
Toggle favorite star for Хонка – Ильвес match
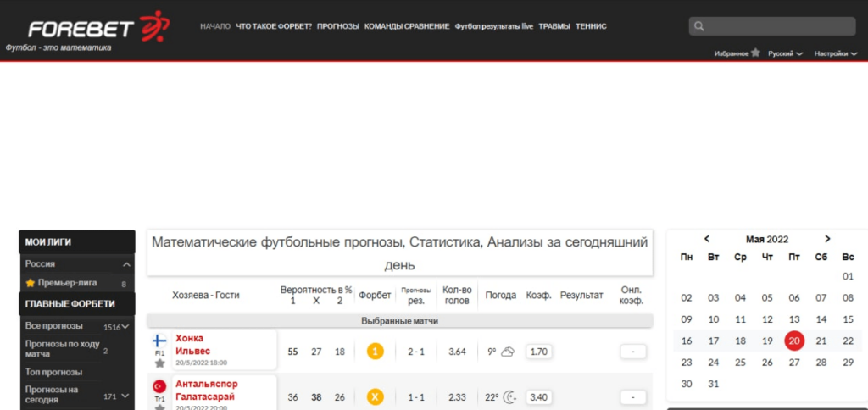point(160,363)
